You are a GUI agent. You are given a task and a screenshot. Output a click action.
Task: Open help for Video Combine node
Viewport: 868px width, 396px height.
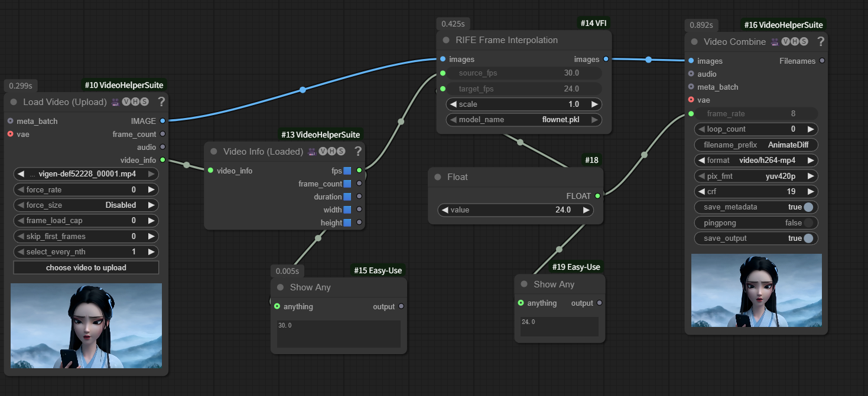(x=821, y=41)
